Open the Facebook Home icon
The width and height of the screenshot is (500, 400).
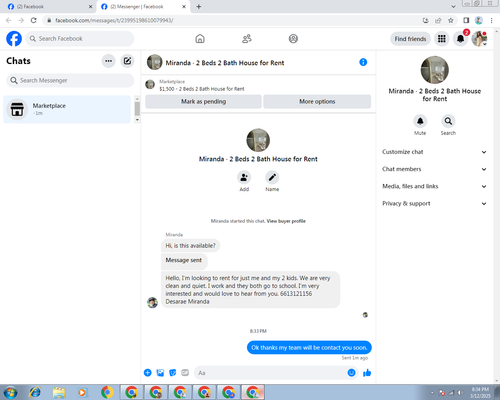200,39
